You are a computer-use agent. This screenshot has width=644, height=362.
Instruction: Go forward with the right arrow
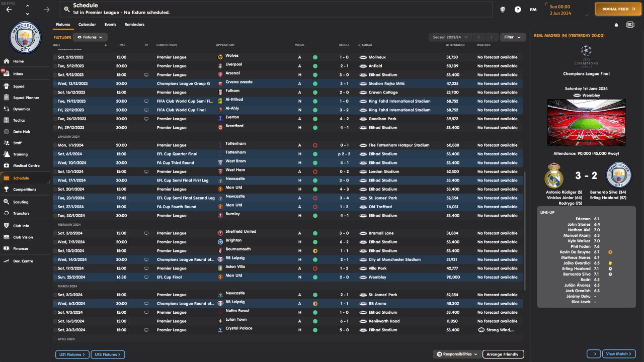pos(47,10)
